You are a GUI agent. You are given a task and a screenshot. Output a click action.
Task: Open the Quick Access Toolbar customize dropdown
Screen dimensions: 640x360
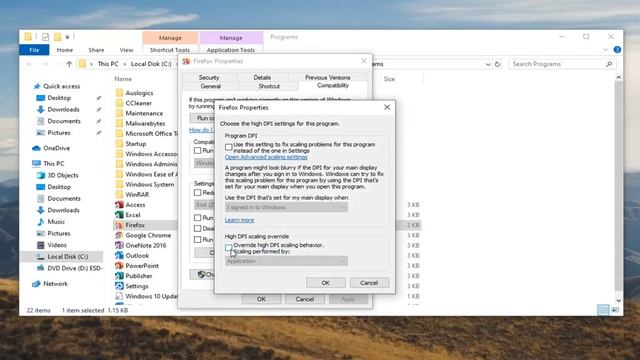click(67, 37)
